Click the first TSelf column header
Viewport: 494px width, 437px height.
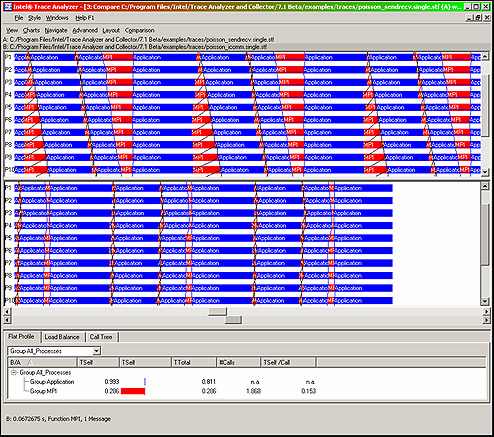point(98,362)
